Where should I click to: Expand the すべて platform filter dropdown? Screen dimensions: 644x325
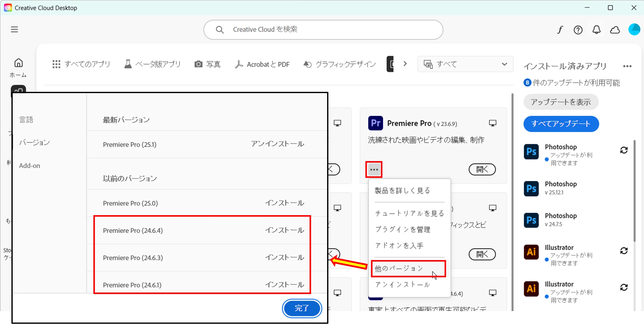click(x=465, y=64)
